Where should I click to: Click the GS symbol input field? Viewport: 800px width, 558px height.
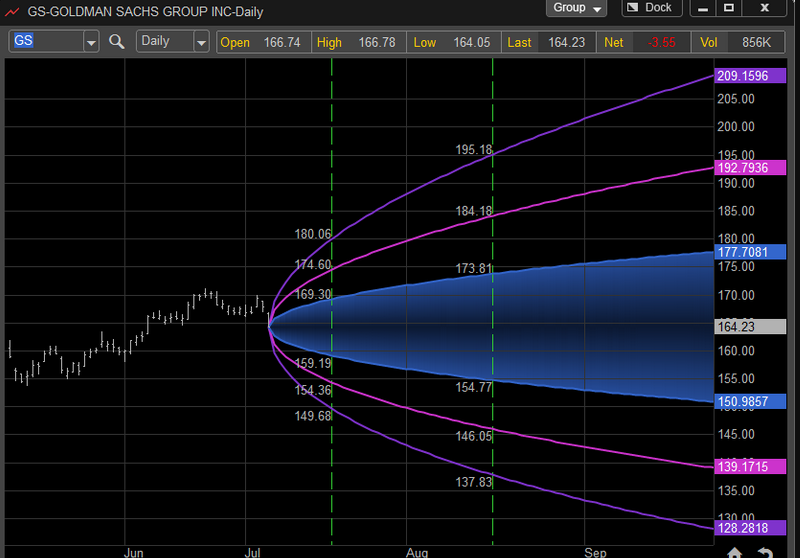coord(46,41)
